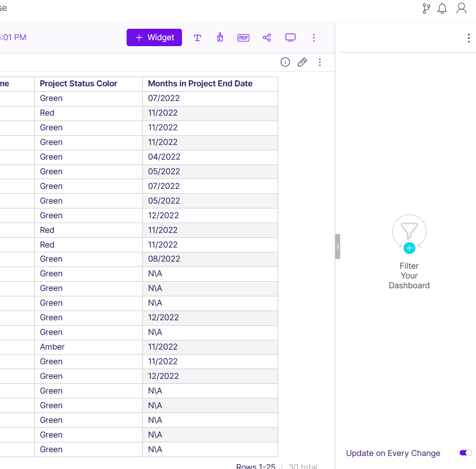Switch to the monitor display view
Viewport: 476px width, 469px height.
click(x=291, y=37)
